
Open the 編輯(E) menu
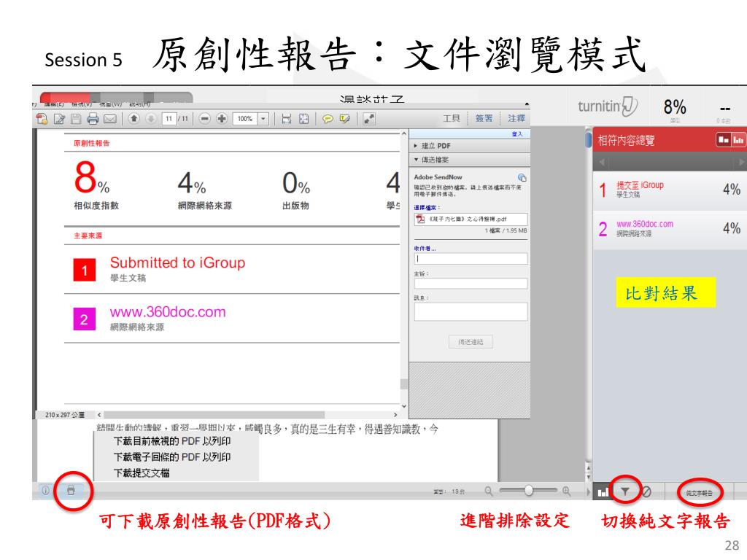coord(53,104)
